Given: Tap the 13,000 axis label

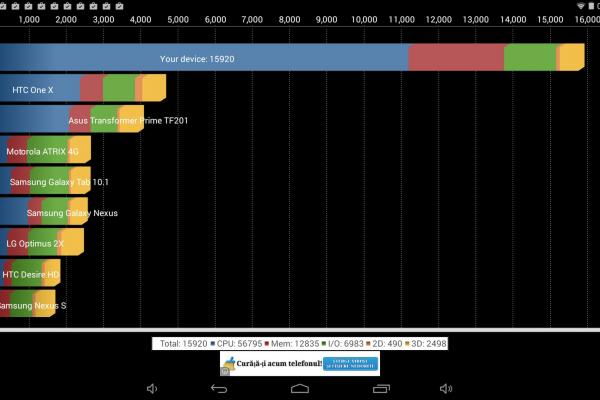Looking at the screenshot, I should 476,20.
